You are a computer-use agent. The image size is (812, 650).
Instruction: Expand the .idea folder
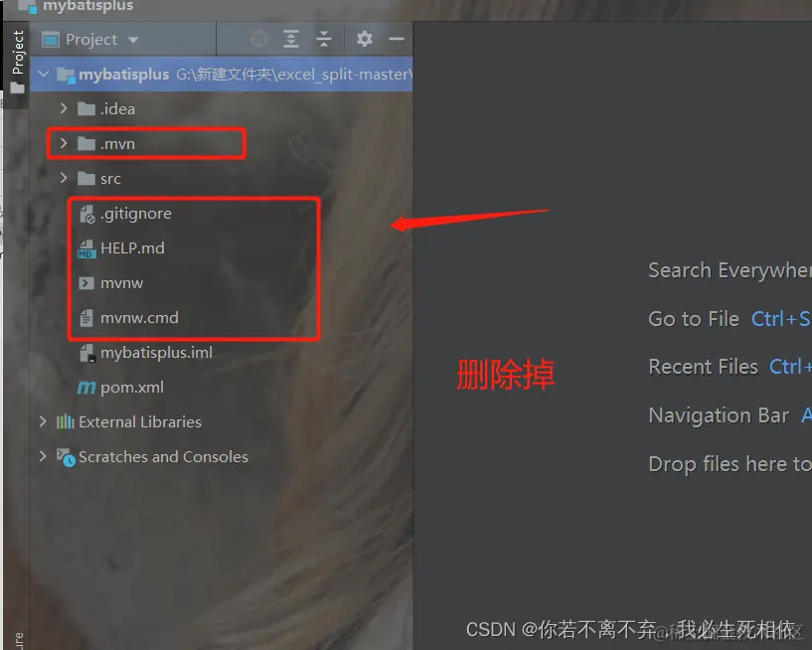click(64, 108)
